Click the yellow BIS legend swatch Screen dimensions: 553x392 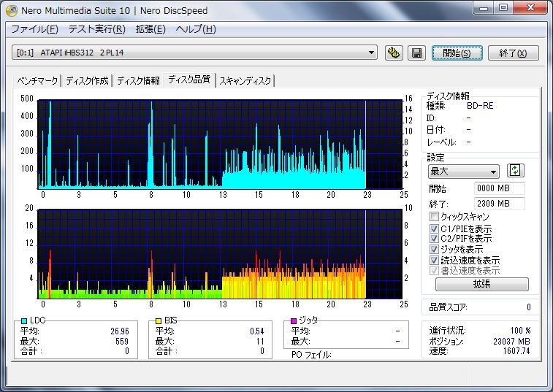coord(159,320)
